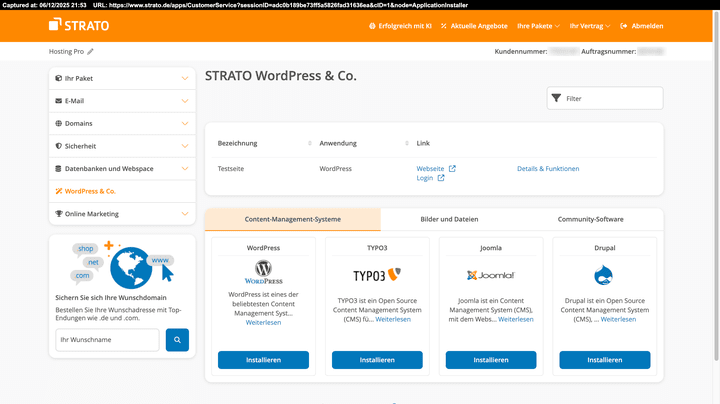Expand the Sicherheit section chevron
720x404 pixels.
point(185,146)
